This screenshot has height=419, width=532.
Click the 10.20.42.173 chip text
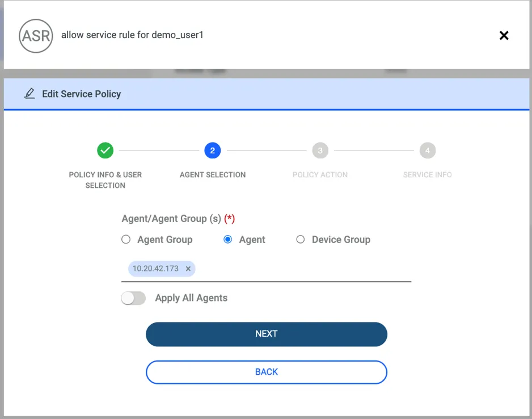point(155,269)
